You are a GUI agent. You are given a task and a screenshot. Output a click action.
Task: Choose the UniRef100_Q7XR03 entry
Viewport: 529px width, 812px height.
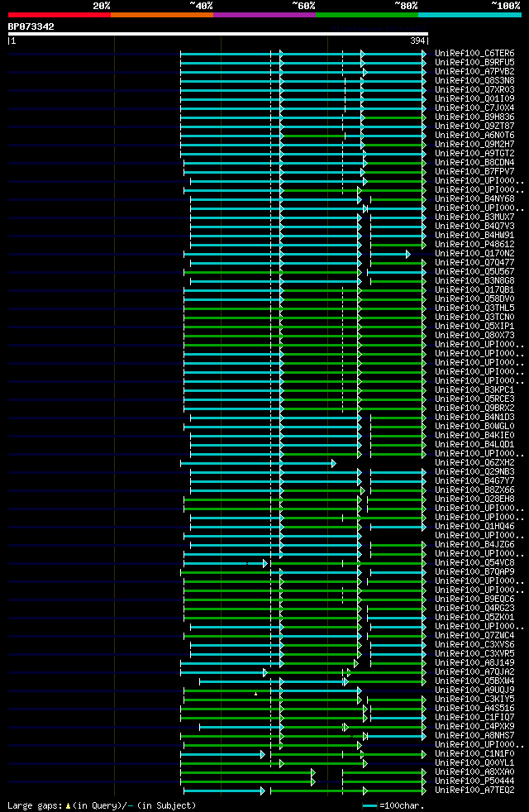click(x=474, y=89)
